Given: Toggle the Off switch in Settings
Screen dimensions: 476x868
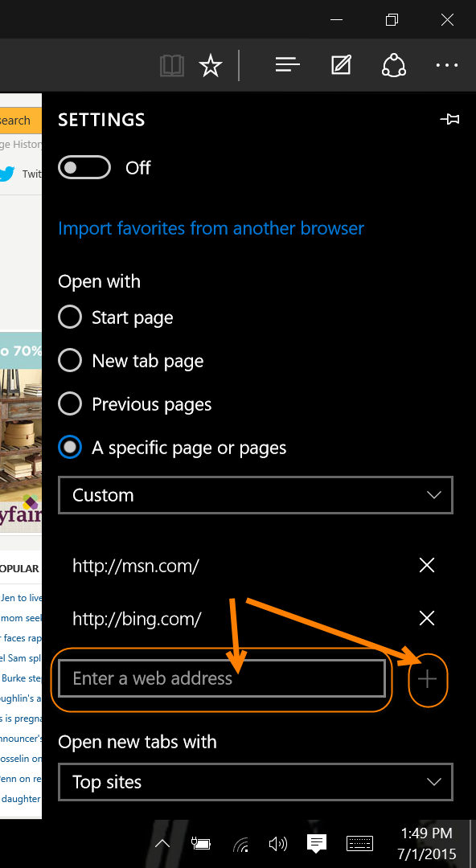Looking at the screenshot, I should click(84, 168).
